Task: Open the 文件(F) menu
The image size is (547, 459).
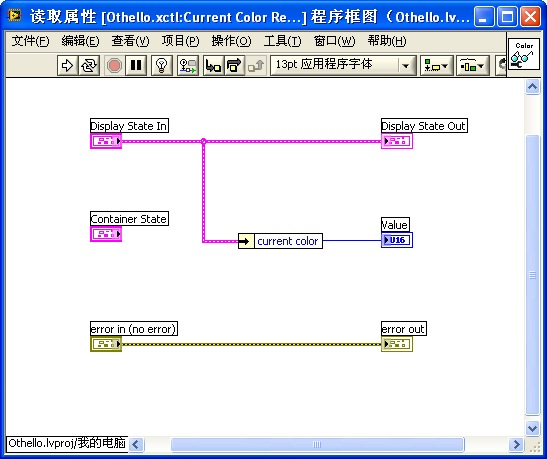Action: (x=30, y=41)
